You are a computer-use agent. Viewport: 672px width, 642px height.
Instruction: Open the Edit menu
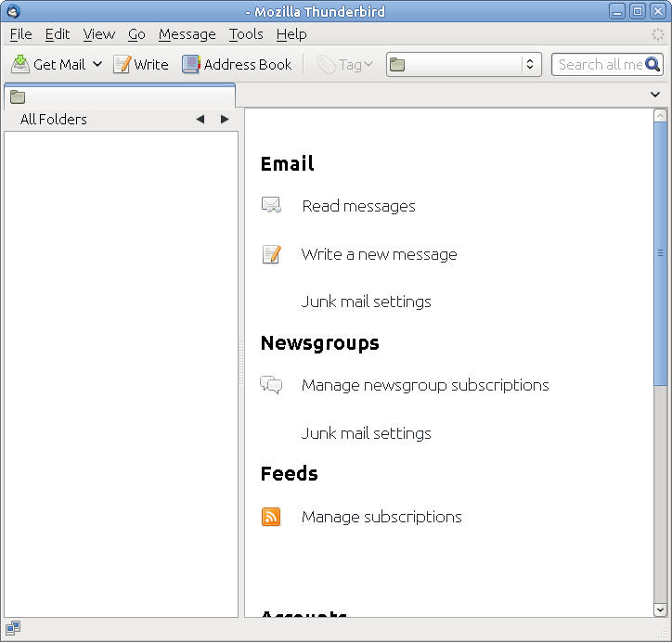click(58, 34)
